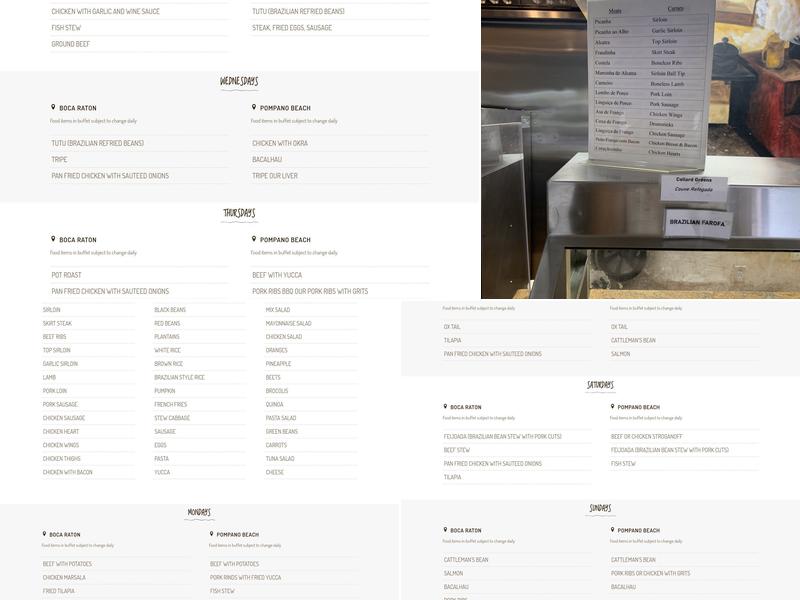Click the Boca Raton pin icon under Mondays
The height and width of the screenshot is (600, 800).
pos(44,534)
